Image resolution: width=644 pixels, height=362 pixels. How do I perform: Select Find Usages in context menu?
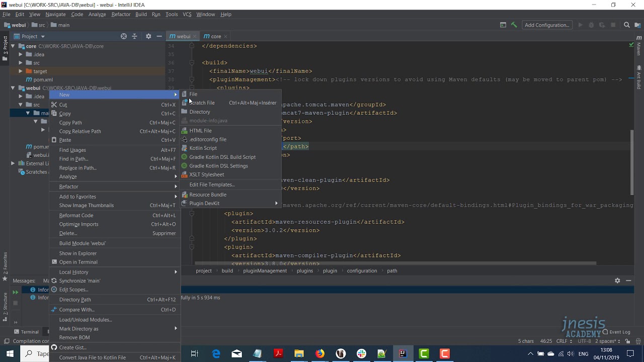coord(115,150)
